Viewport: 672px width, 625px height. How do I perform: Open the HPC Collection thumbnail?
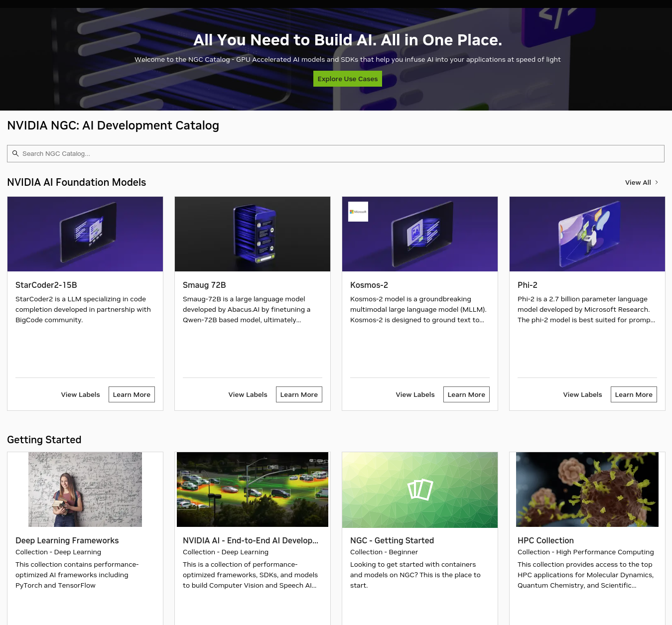click(x=587, y=490)
